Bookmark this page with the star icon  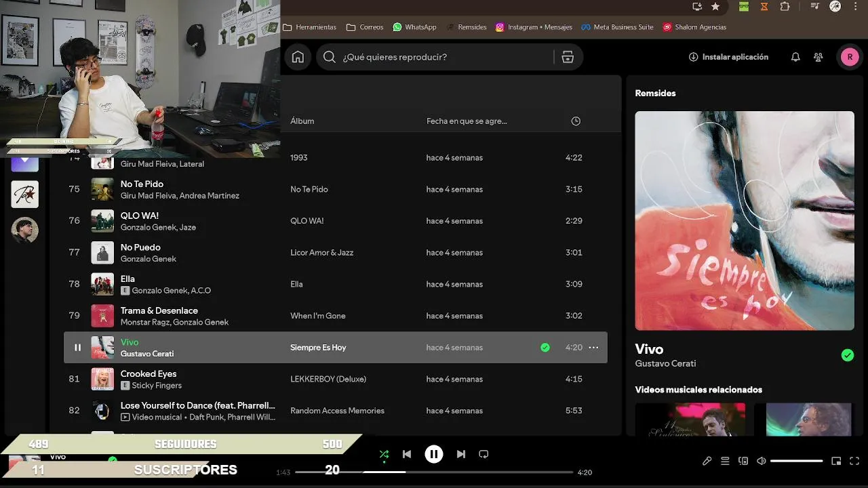715,6
